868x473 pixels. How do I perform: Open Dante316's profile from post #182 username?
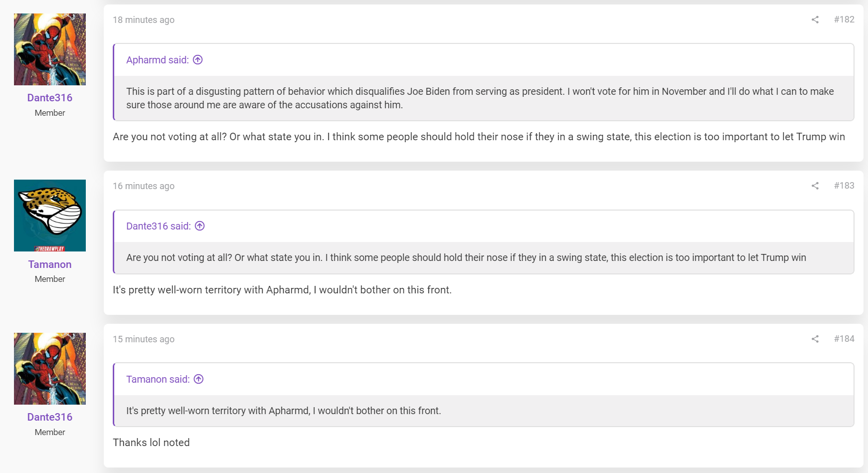pyautogui.click(x=50, y=98)
